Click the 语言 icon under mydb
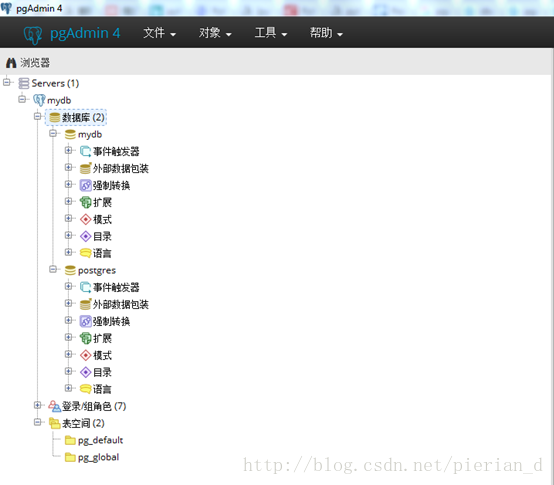This screenshot has width=554, height=485. tap(86, 253)
